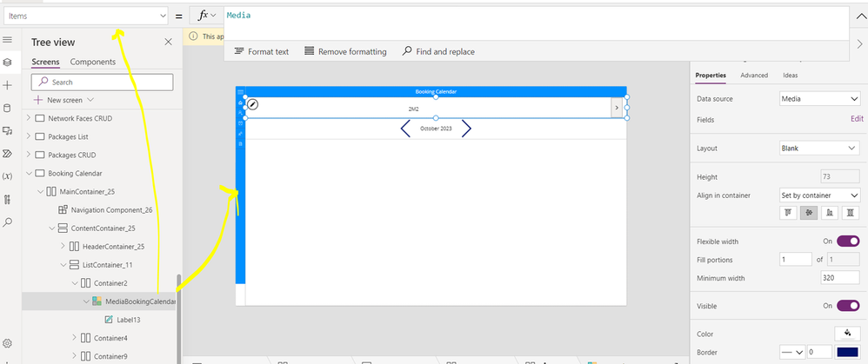Image resolution: width=868 pixels, height=364 pixels.
Task: Collapse the formula bar chevron
Action: [859, 16]
